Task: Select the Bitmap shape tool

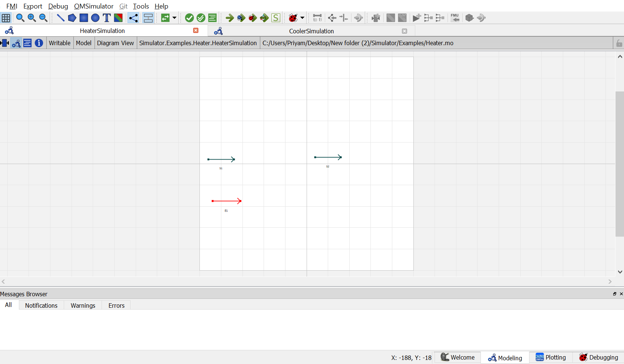Action: click(118, 18)
